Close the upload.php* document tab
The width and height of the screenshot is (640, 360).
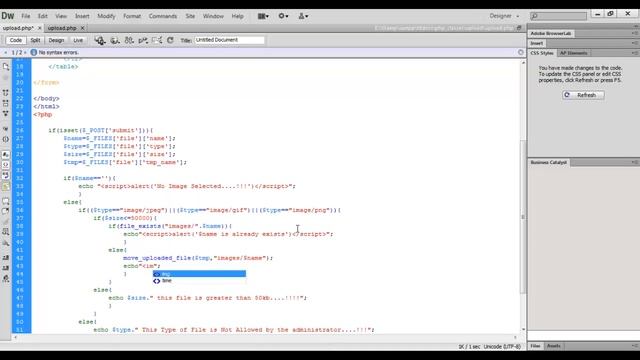(40, 28)
